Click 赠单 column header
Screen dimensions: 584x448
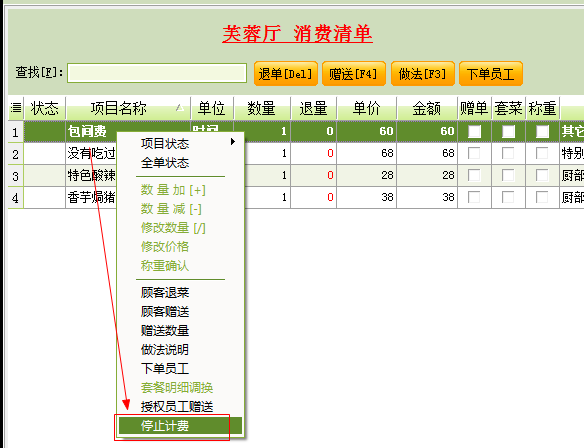tap(474, 108)
